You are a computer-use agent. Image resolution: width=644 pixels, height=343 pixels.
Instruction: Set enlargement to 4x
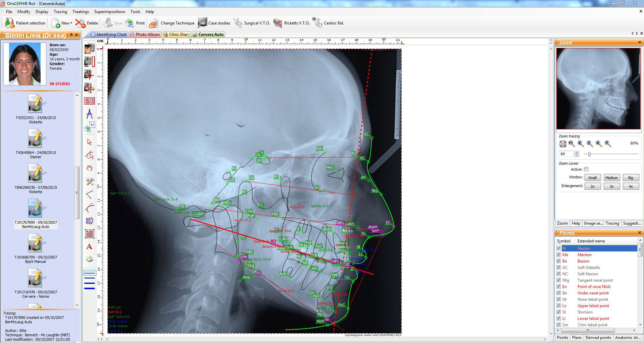(631, 186)
